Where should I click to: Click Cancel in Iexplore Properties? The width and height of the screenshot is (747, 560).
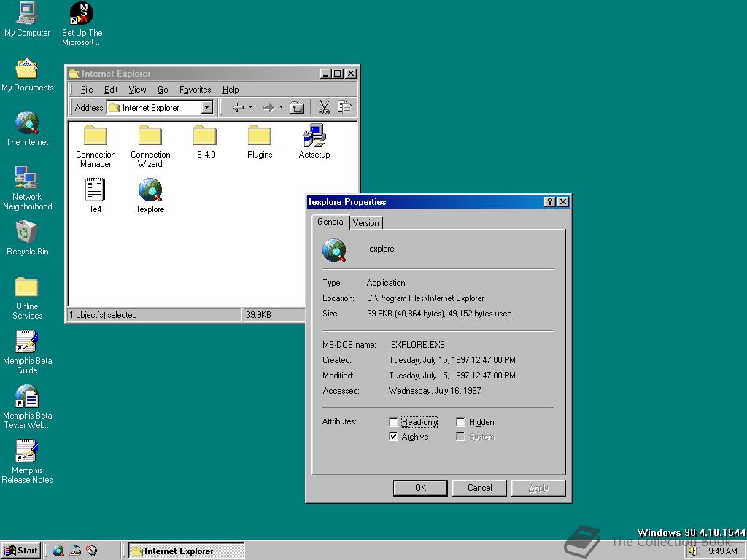coord(479,488)
